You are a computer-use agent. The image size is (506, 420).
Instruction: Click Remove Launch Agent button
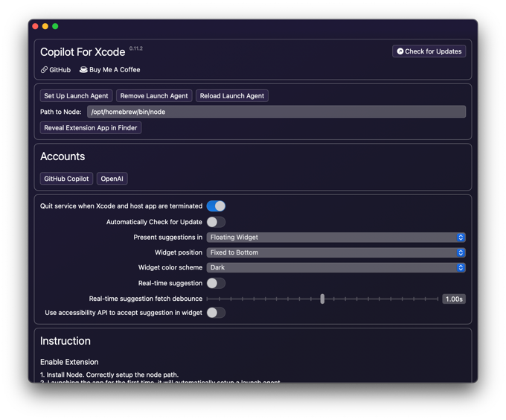(154, 96)
